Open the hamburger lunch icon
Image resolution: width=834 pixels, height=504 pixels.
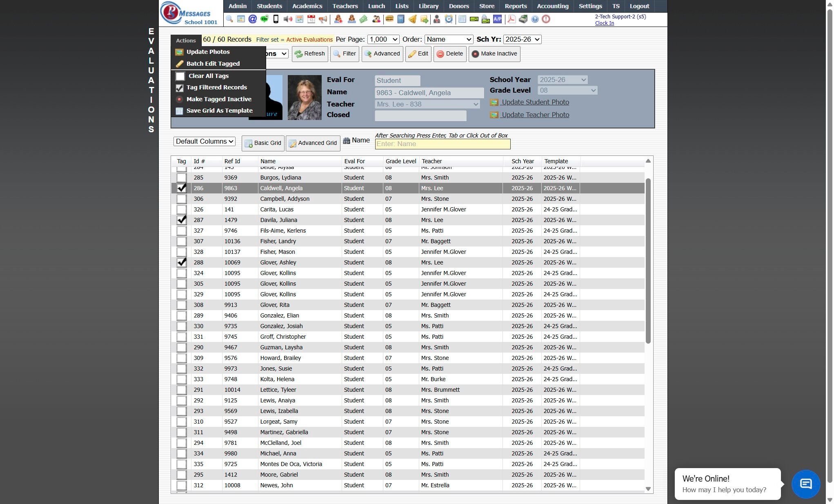[389, 19]
